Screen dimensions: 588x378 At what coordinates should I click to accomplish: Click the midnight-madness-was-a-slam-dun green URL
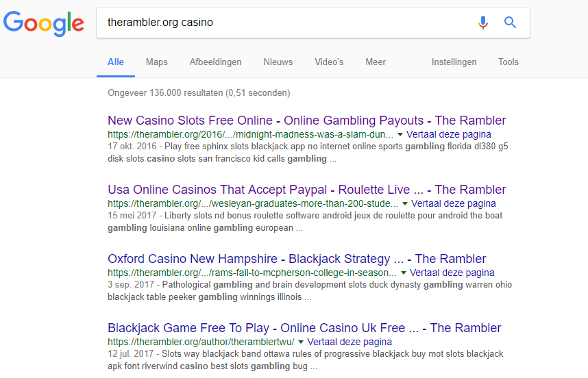click(x=251, y=134)
